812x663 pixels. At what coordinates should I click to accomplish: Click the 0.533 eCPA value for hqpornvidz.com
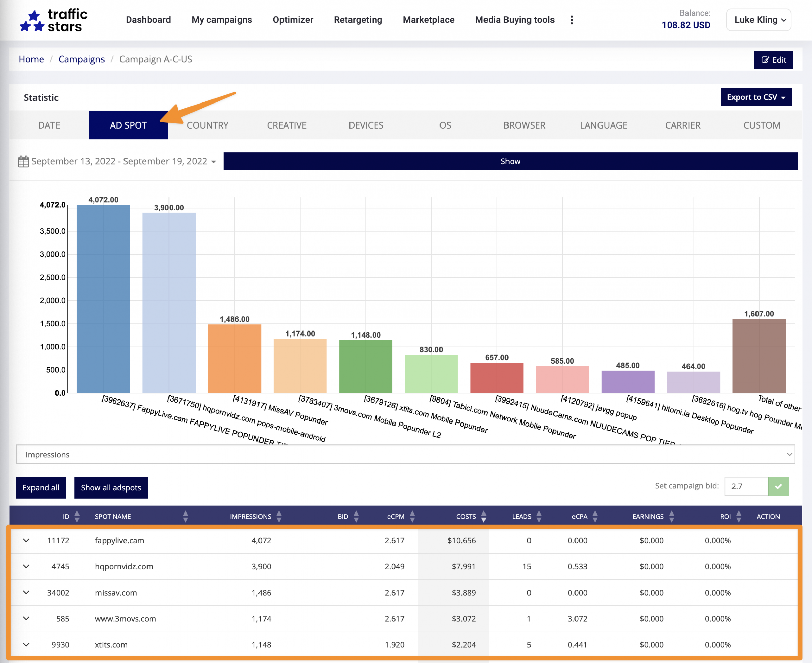(578, 566)
